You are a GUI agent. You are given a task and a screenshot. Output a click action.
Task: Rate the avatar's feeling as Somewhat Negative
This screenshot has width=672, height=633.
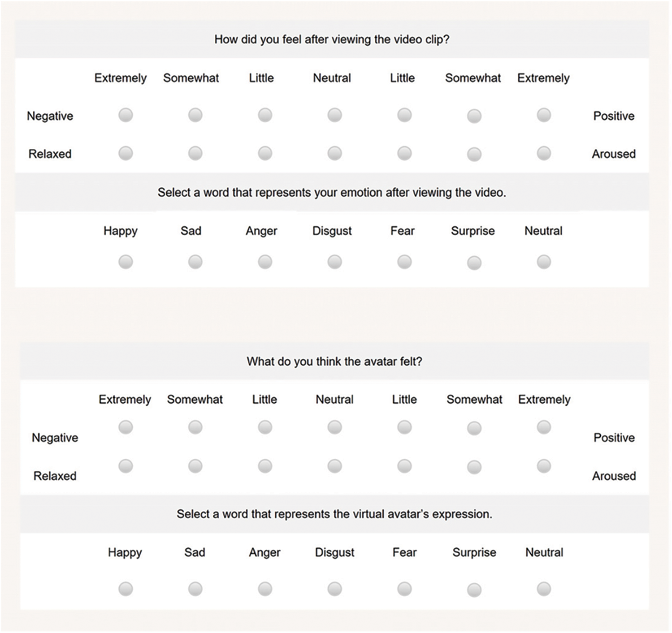pyautogui.click(x=195, y=427)
